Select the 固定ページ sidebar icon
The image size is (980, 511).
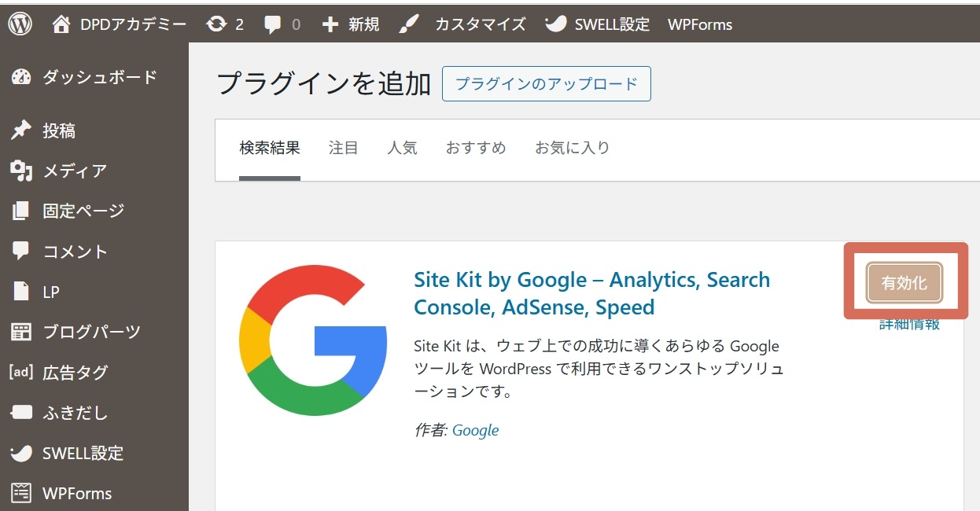21,211
